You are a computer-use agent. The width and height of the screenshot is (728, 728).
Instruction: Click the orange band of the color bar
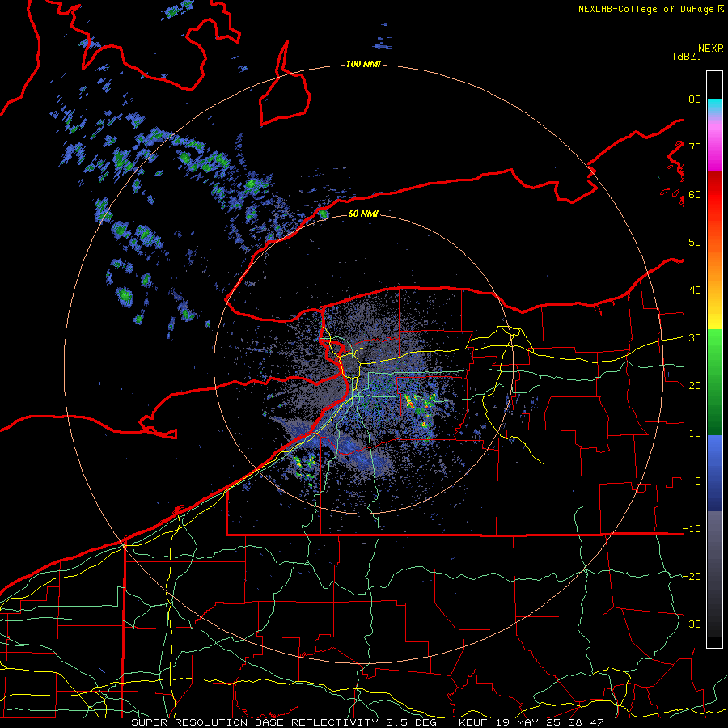714,265
